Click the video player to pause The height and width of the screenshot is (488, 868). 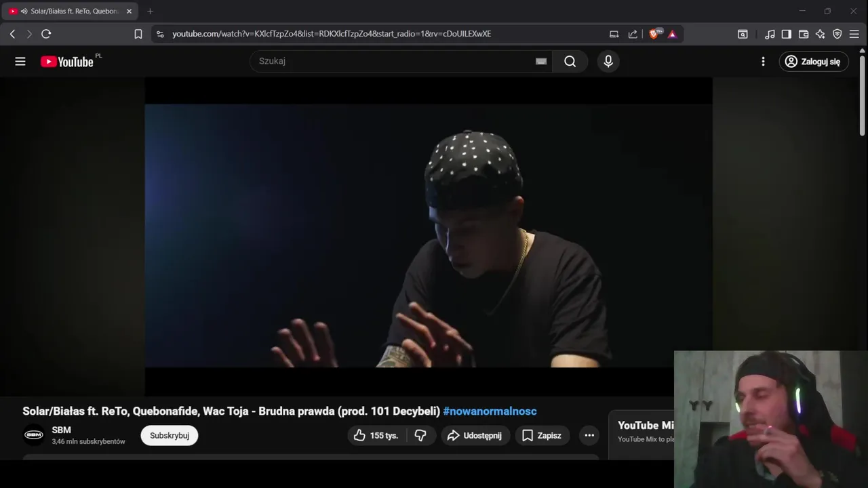(x=428, y=236)
